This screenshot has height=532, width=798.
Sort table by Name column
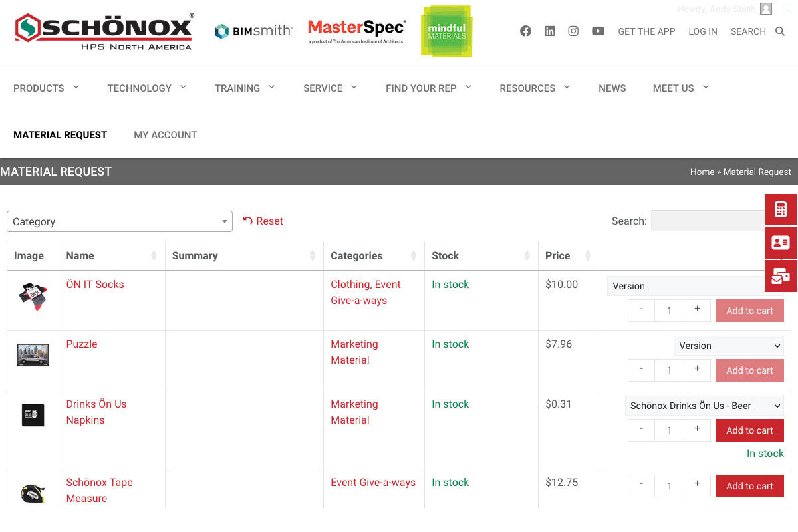click(x=111, y=256)
